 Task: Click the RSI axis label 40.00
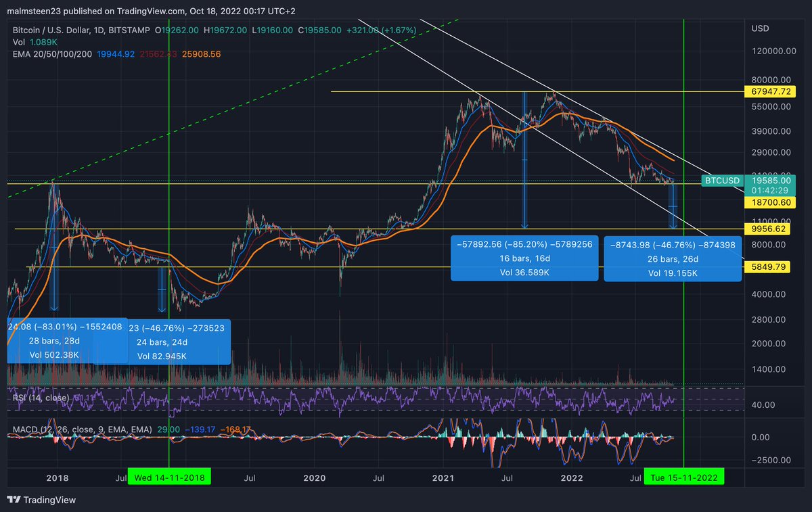tap(763, 404)
